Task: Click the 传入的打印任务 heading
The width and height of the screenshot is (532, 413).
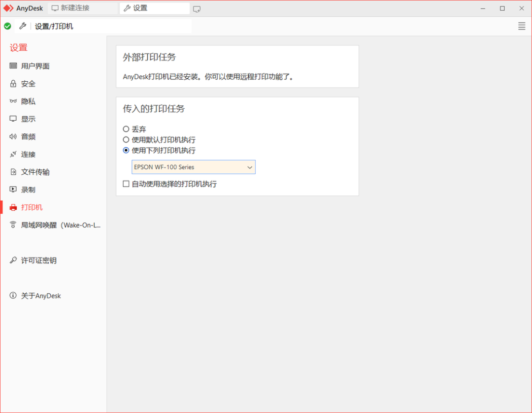Action: pos(154,108)
